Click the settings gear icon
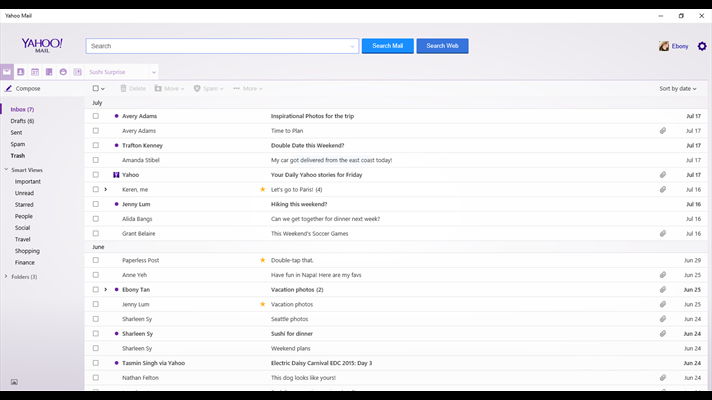Image resolution: width=712 pixels, height=400 pixels. pyautogui.click(x=702, y=46)
